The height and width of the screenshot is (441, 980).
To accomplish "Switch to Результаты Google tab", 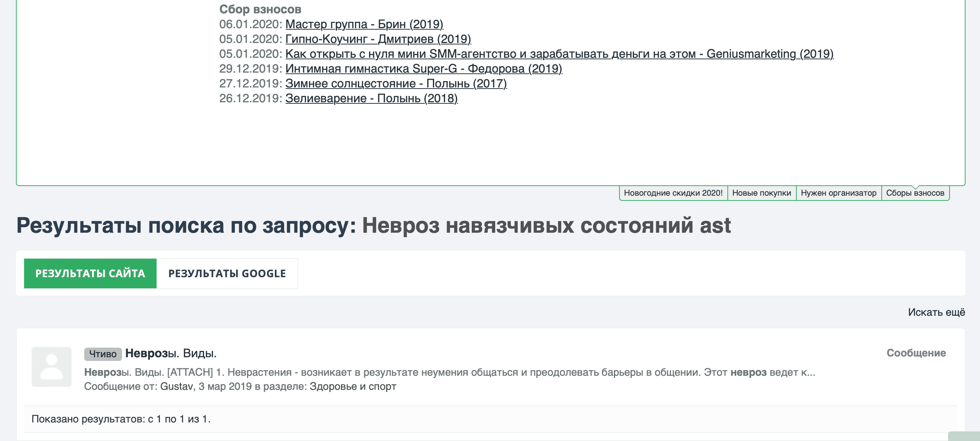I will (x=227, y=273).
